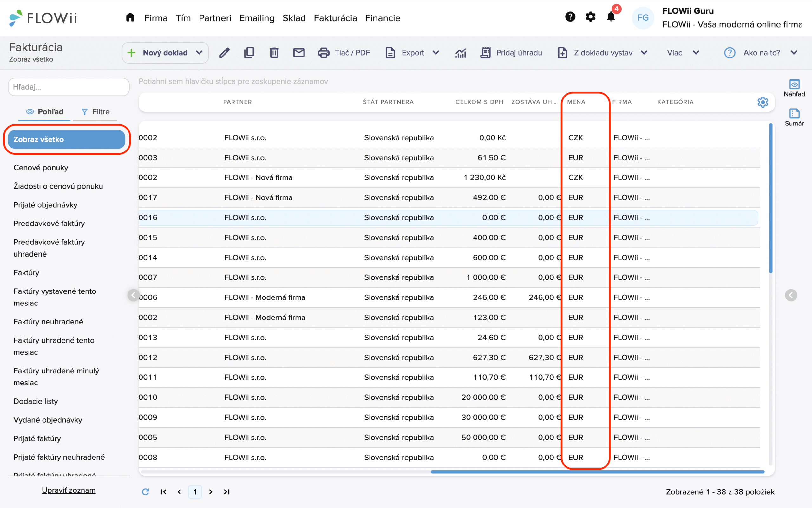This screenshot has height=508, width=812.
Task: Open column settings gear in table header
Action: pyautogui.click(x=763, y=102)
